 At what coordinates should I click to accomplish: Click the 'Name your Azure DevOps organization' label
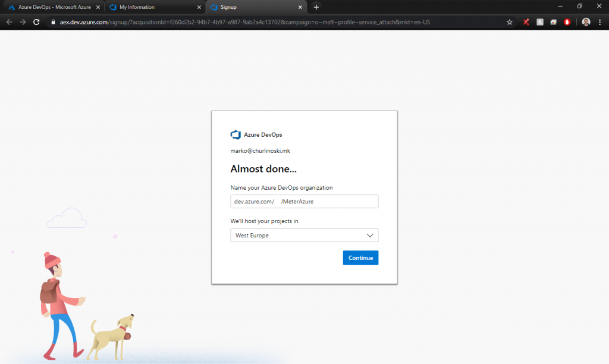pyautogui.click(x=281, y=187)
